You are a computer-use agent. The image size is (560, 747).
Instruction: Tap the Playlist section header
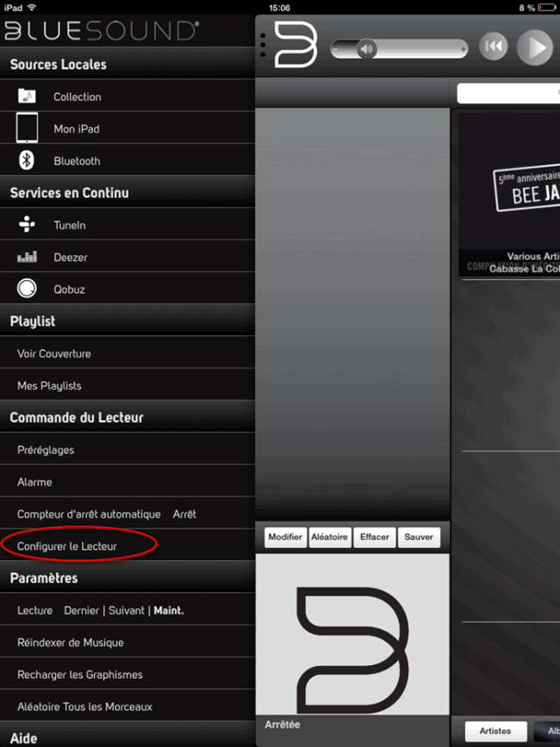pyautogui.click(x=128, y=321)
